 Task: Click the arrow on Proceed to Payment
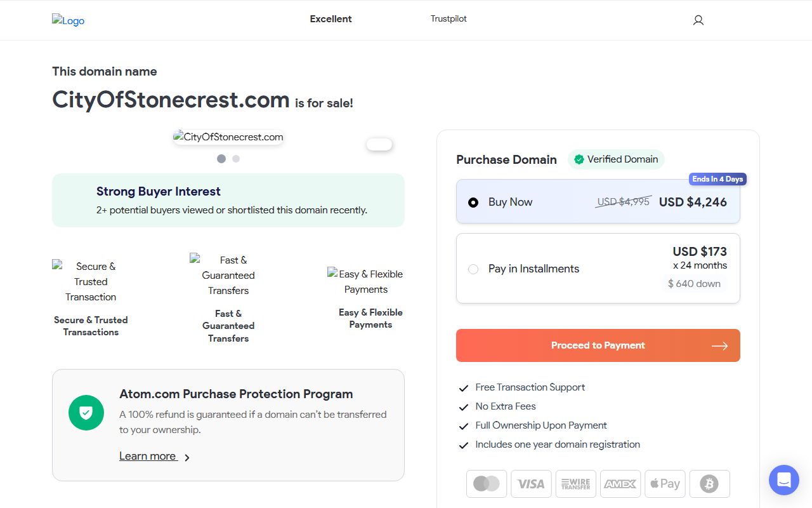(x=719, y=346)
